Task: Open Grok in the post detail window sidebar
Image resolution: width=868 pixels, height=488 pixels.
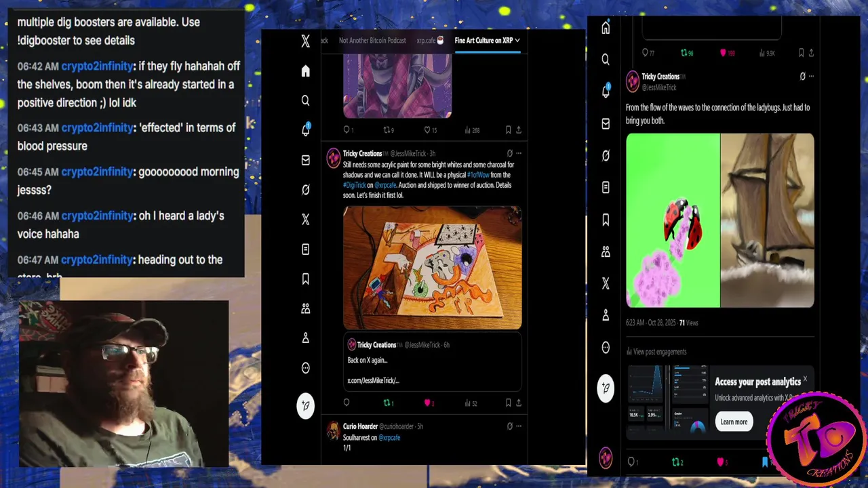Action: click(606, 155)
